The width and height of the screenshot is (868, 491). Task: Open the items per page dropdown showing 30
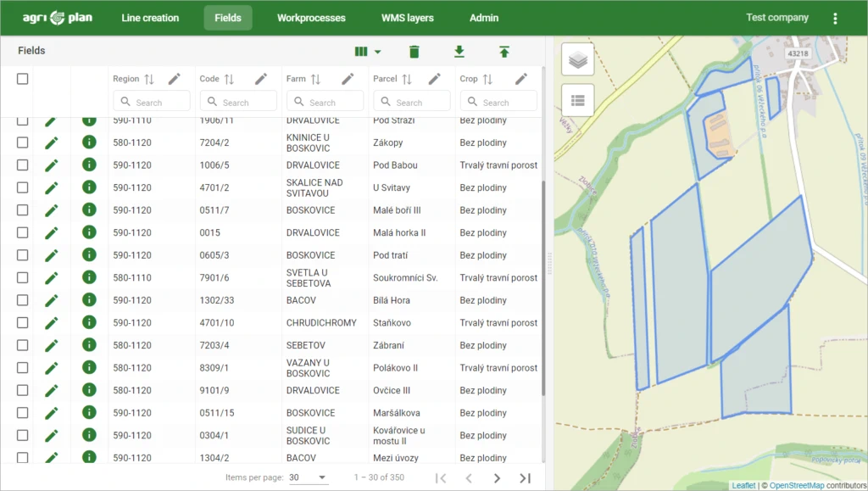[309, 477]
